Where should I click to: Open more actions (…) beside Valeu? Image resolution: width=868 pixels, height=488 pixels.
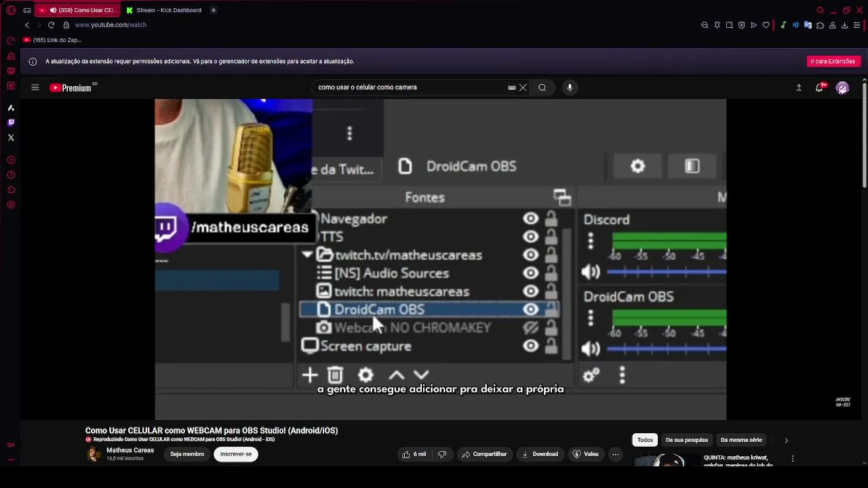(x=616, y=454)
